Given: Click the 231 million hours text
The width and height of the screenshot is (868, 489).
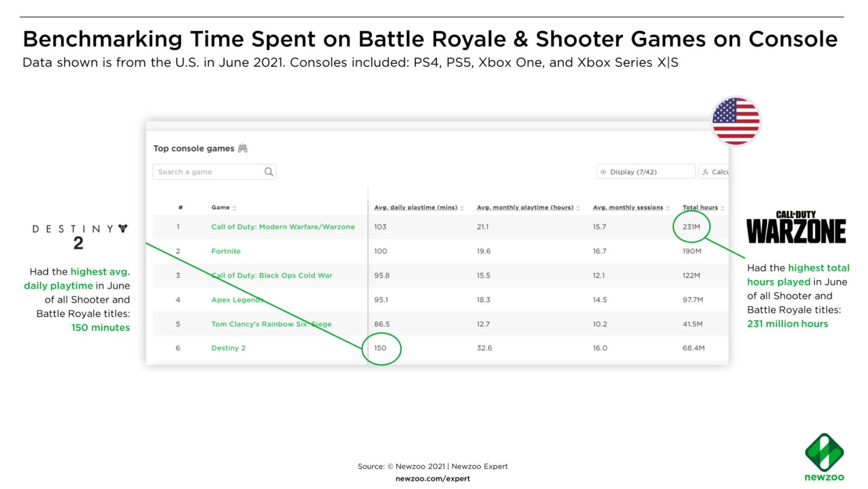Looking at the screenshot, I should click(788, 324).
